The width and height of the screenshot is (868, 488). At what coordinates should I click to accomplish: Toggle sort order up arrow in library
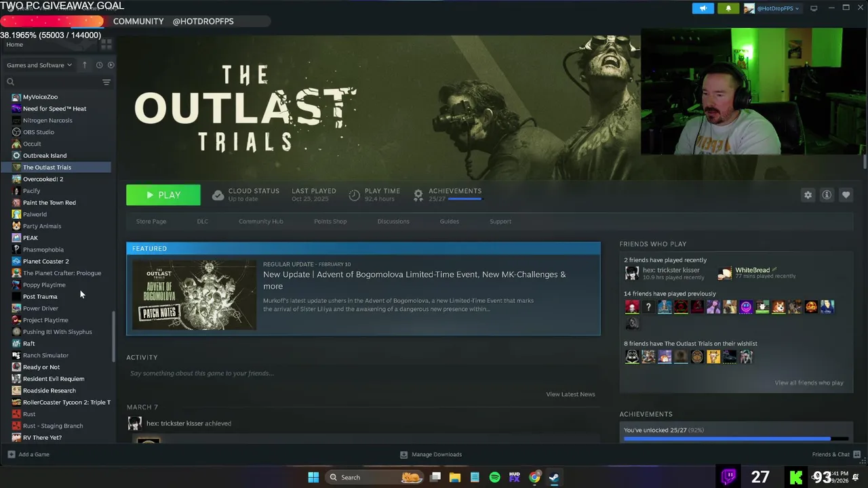coord(84,65)
